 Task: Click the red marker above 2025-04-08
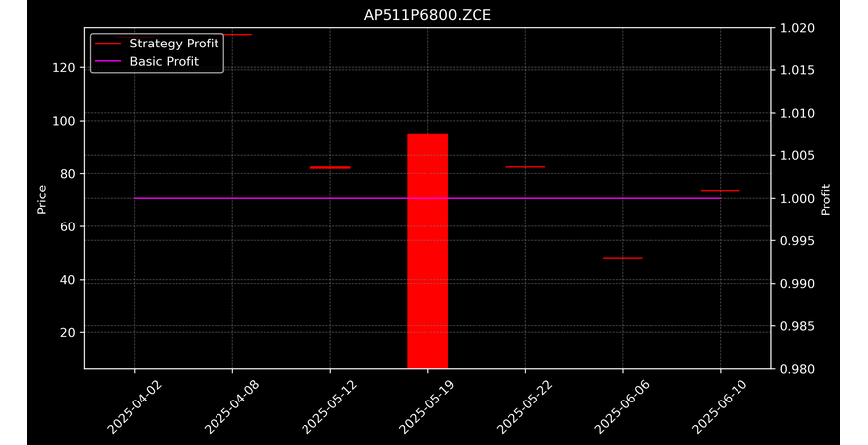pos(232,35)
